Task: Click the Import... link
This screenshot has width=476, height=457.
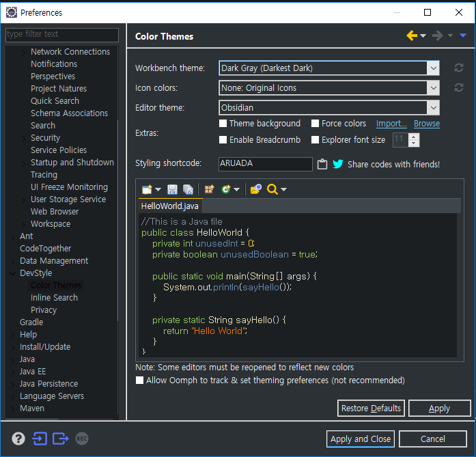Action: (x=391, y=124)
